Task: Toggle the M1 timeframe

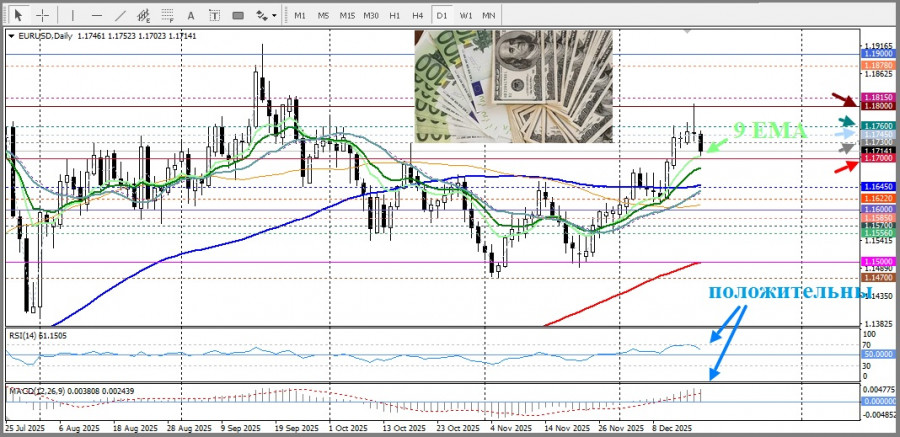Action: click(x=299, y=15)
